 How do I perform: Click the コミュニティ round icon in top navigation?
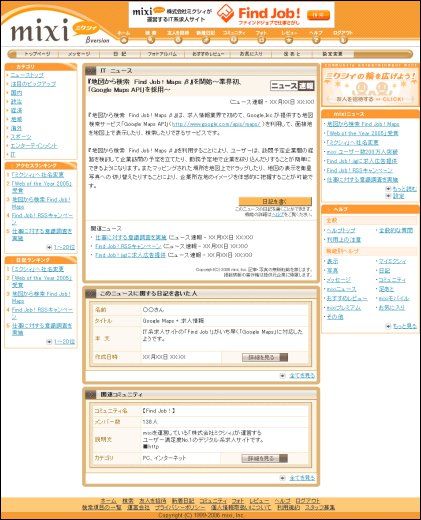234,40
